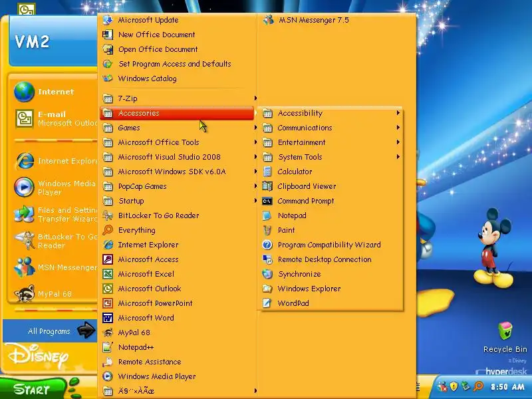The image size is (532, 399).
Task: Open WordPad icon
Action: pyautogui.click(x=267, y=303)
